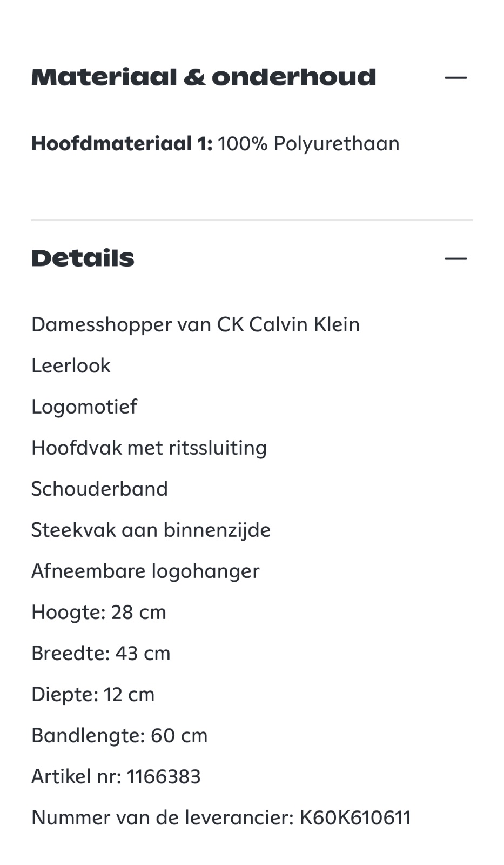
Task: Click the Breedte: 43 cm measurement
Action: 101,653
